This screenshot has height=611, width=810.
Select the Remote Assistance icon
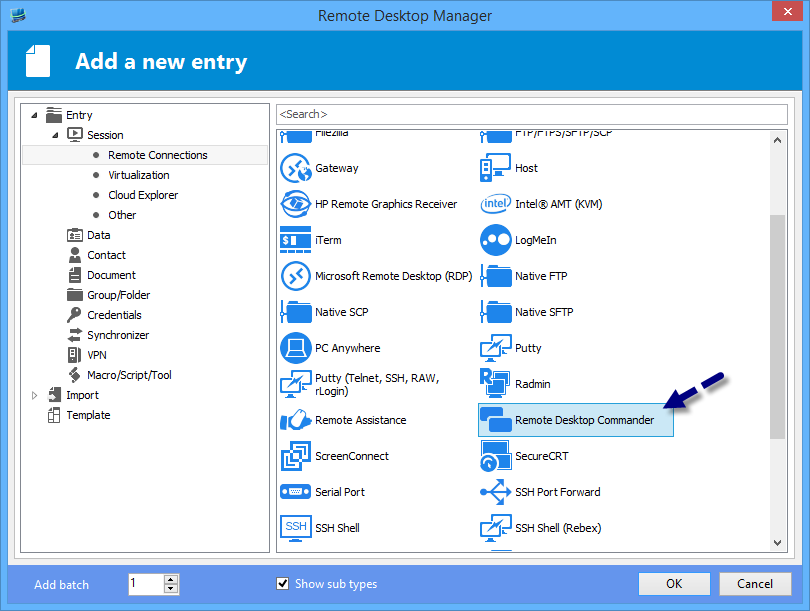coord(296,420)
